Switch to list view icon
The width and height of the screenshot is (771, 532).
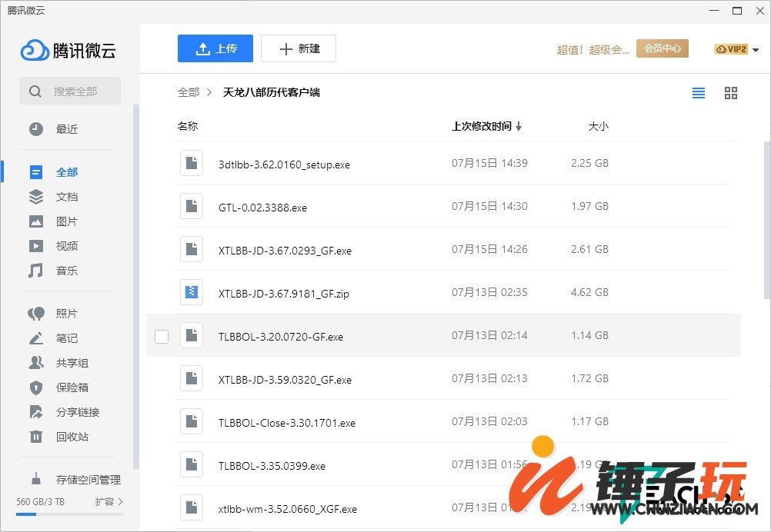tap(699, 93)
